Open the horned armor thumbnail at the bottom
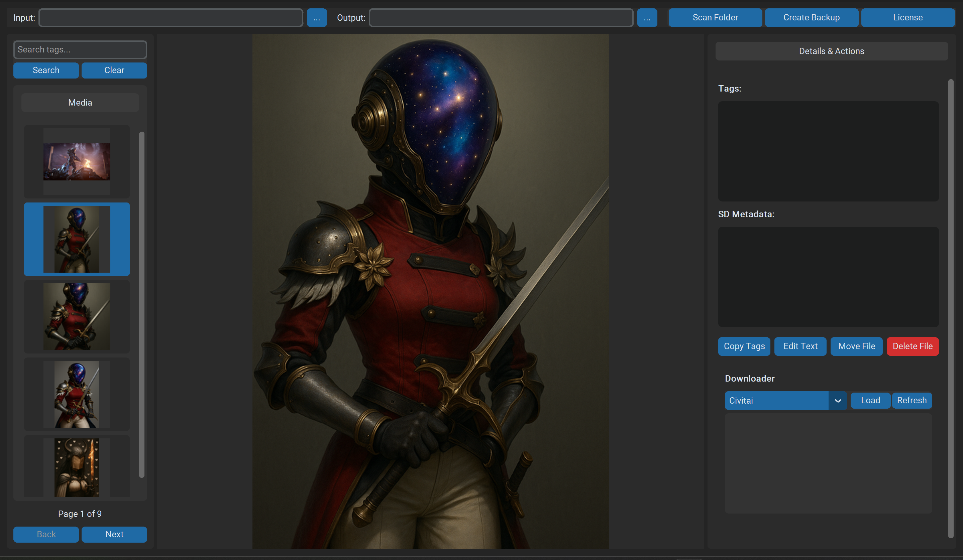This screenshot has height=560, width=963. [77, 467]
